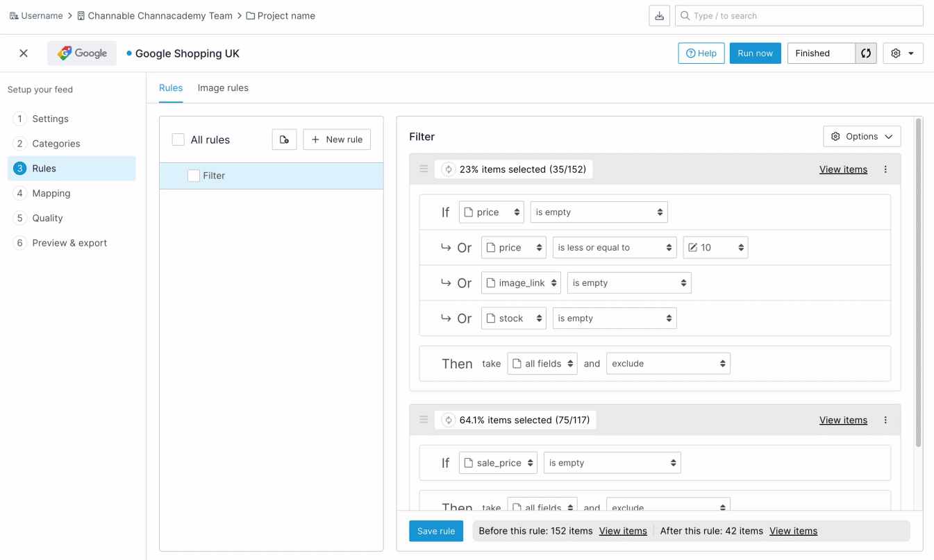Click the search input field
Image resolution: width=934 pixels, height=560 pixels.
point(799,16)
